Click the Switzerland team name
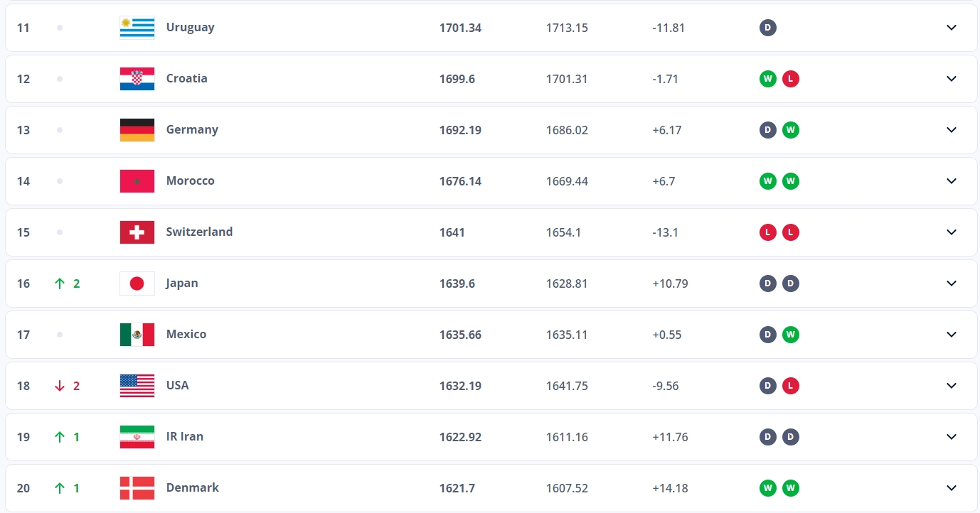 point(199,232)
